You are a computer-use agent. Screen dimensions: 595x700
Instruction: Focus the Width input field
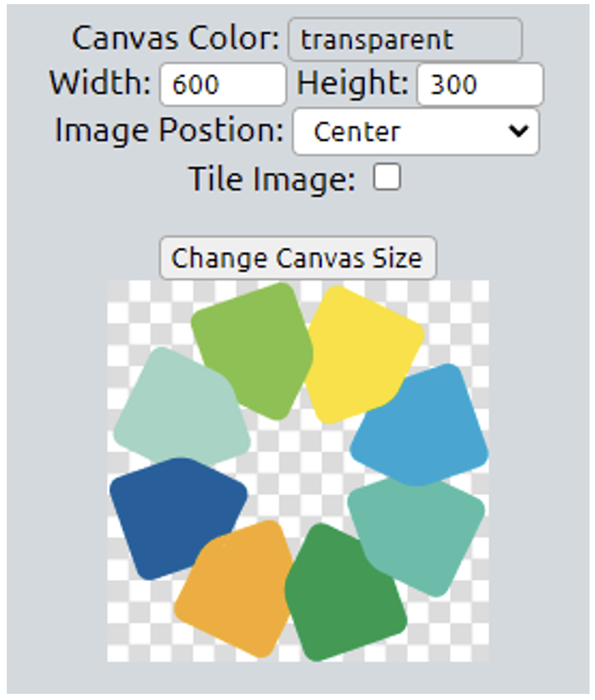click(223, 84)
